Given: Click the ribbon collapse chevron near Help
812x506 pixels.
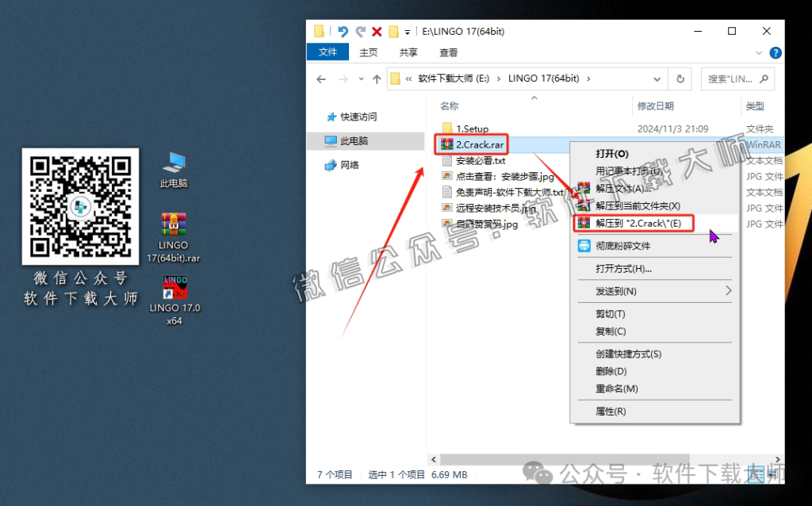Looking at the screenshot, I should click(760, 52).
